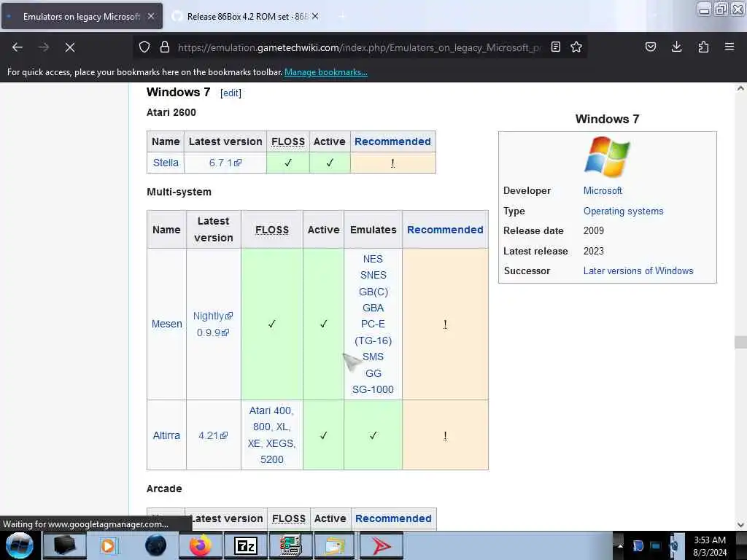The image size is (747, 560).
Task: Open Firefox application hamburger menu
Action: pyautogui.click(x=729, y=47)
